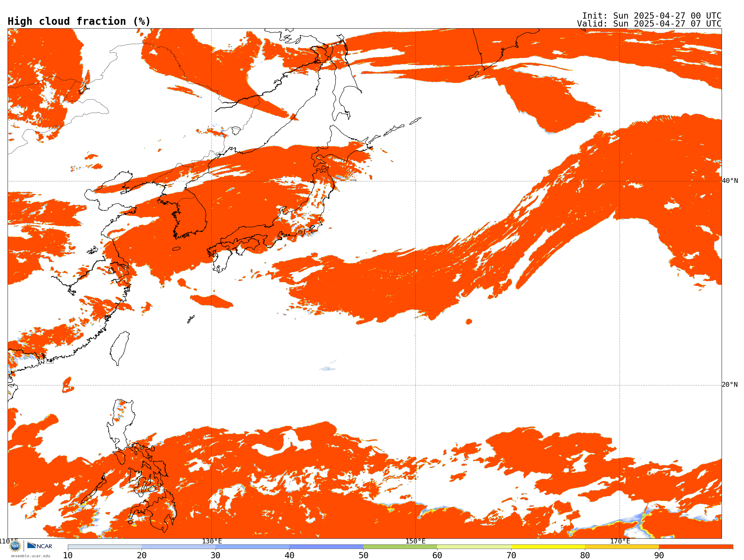Click the 150°E longitude label
Screen dimensions: 744x560
pos(415,541)
